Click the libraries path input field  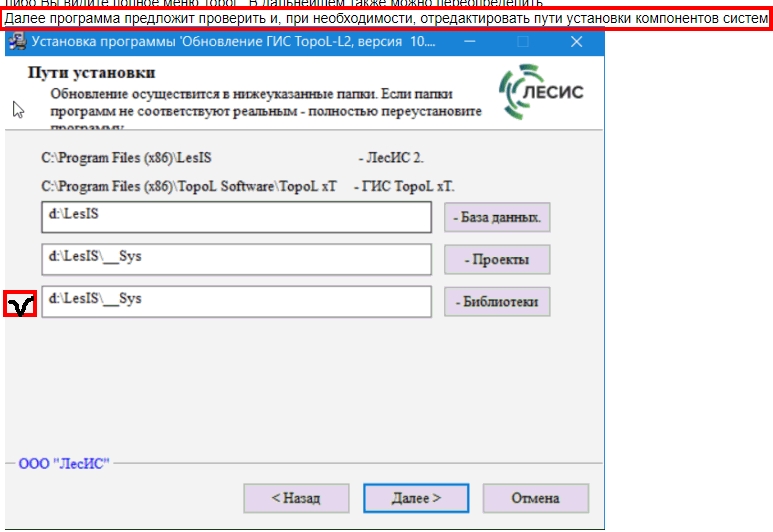[x=237, y=302]
